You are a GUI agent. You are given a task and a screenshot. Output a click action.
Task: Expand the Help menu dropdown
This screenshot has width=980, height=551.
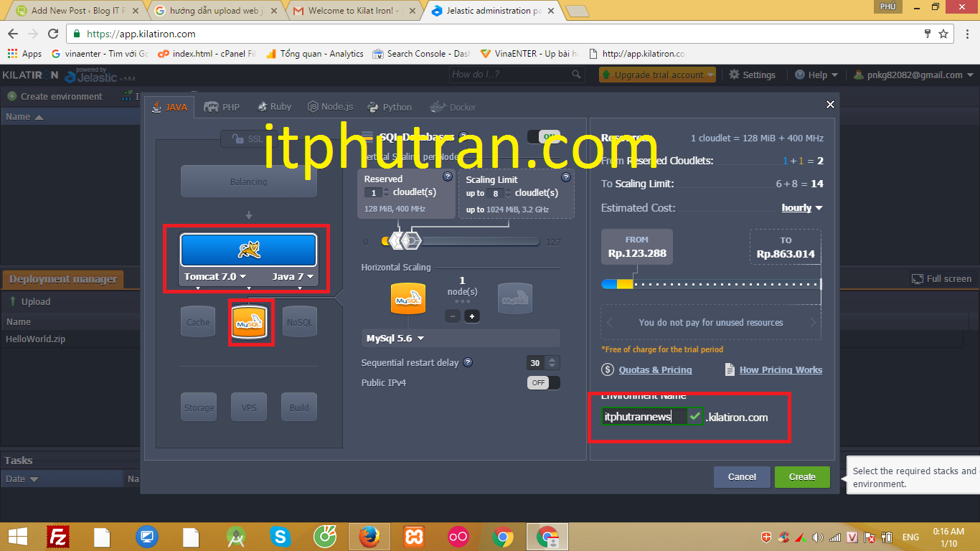pos(816,75)
